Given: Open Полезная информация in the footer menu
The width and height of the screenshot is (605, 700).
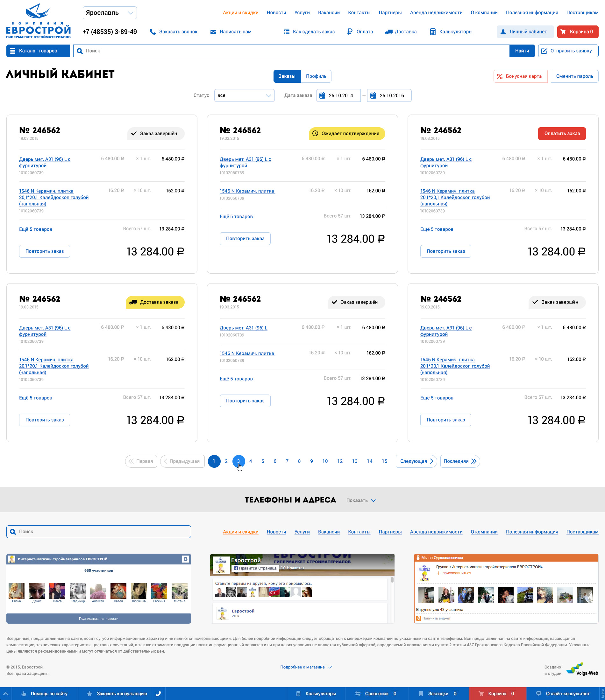Looking at the screenshot, I should click(x=532, y=532).
